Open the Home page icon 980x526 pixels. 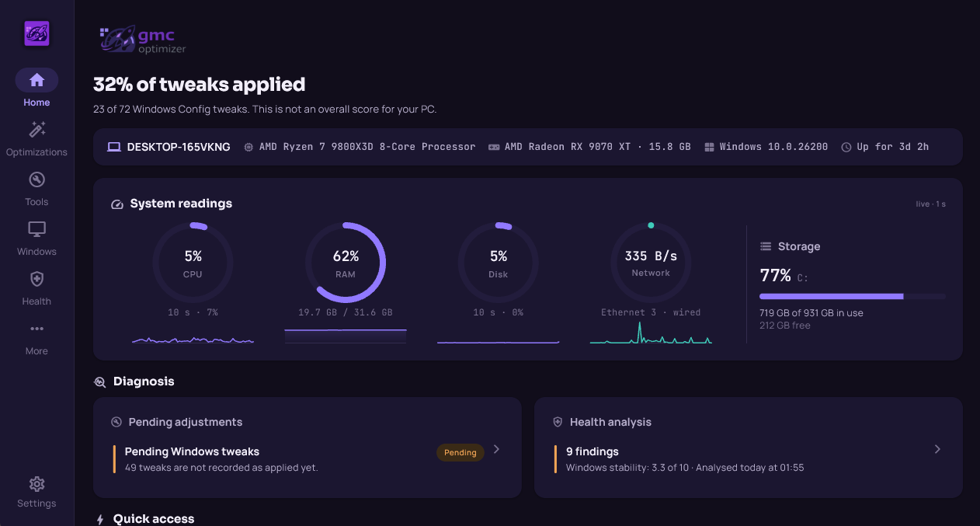36,80
